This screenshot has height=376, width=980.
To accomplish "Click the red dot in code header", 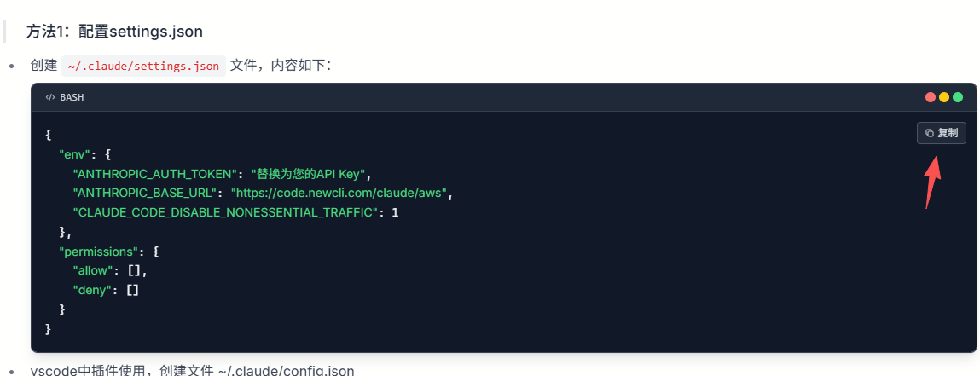I will [931, 97].
